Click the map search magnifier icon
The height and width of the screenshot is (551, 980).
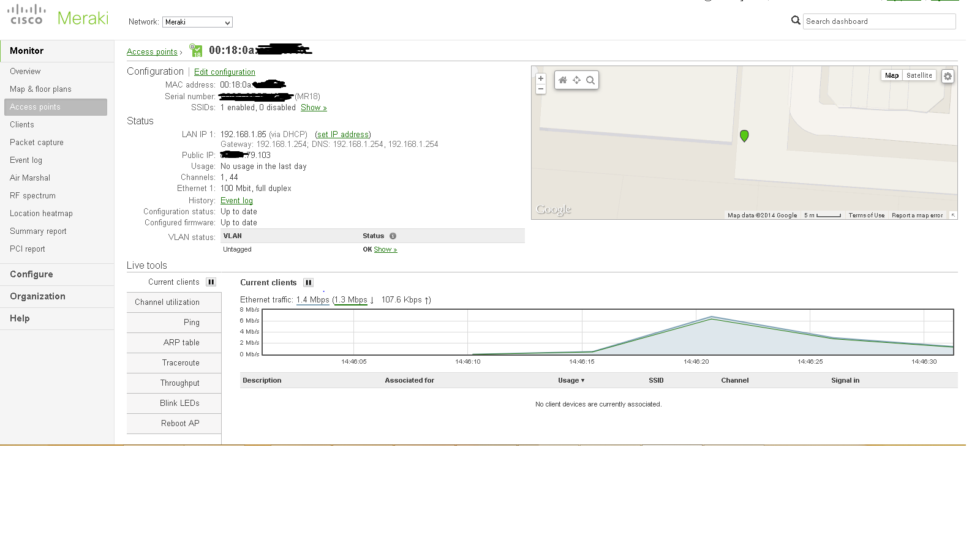(590, 80)
